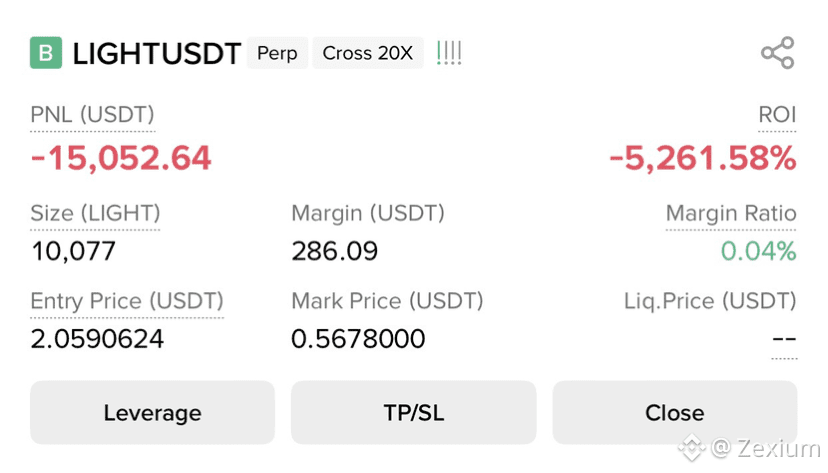828x473 pixels.
Task: Click the ADL indicator bars icon
Action: click(x=449, y=53)
